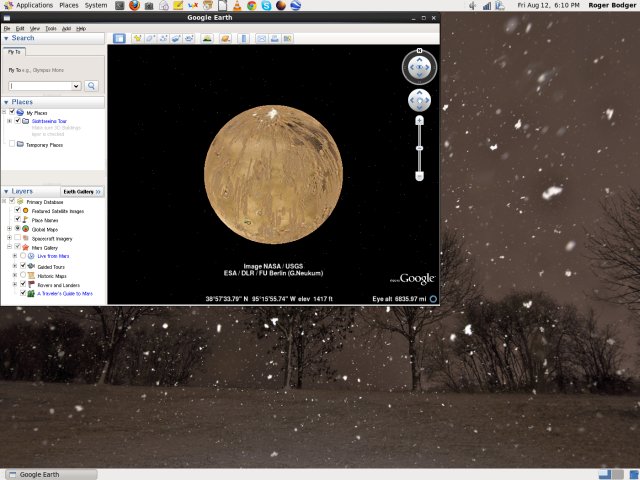
Task: Reset north on the compass ring
Action: point(419,51)
